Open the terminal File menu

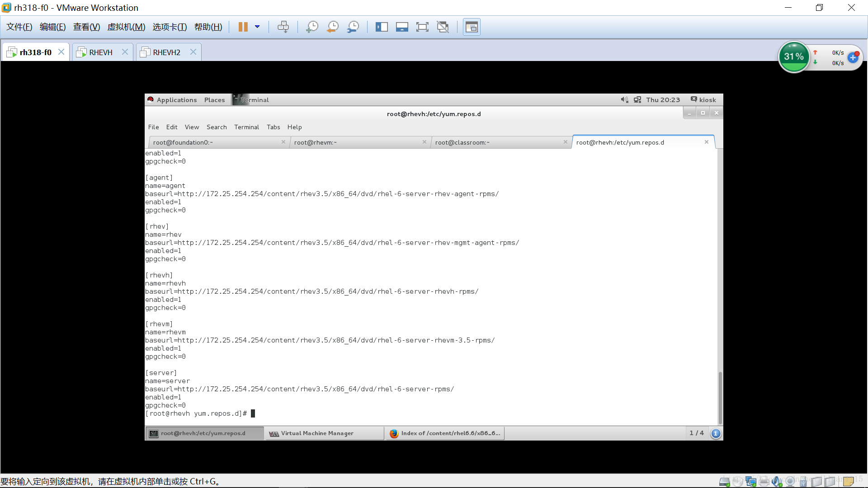click(153, 127)
